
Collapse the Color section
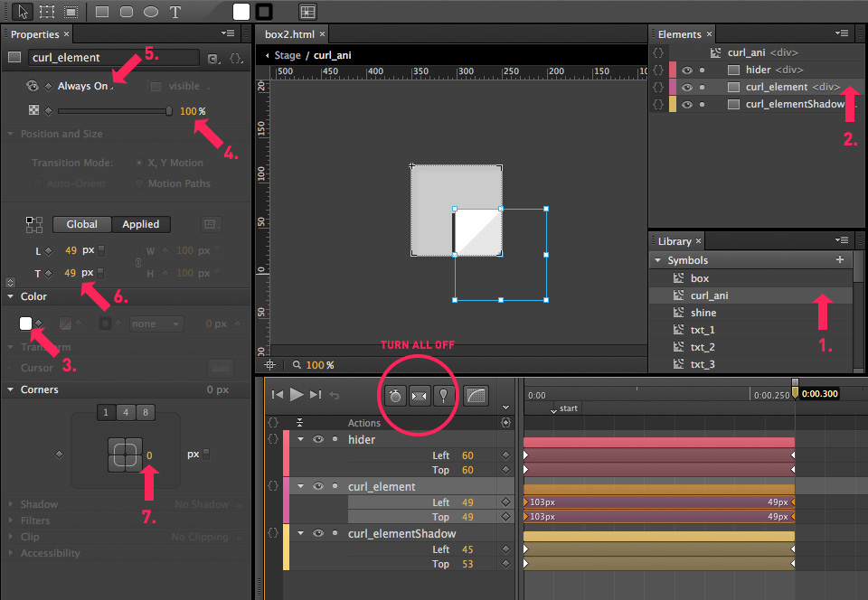point(10,296)
